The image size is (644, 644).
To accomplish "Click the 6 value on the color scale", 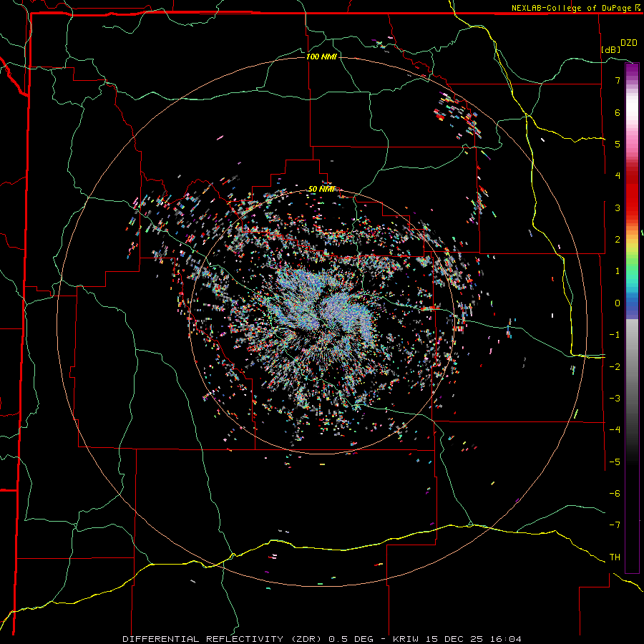I will coord(618,112).
